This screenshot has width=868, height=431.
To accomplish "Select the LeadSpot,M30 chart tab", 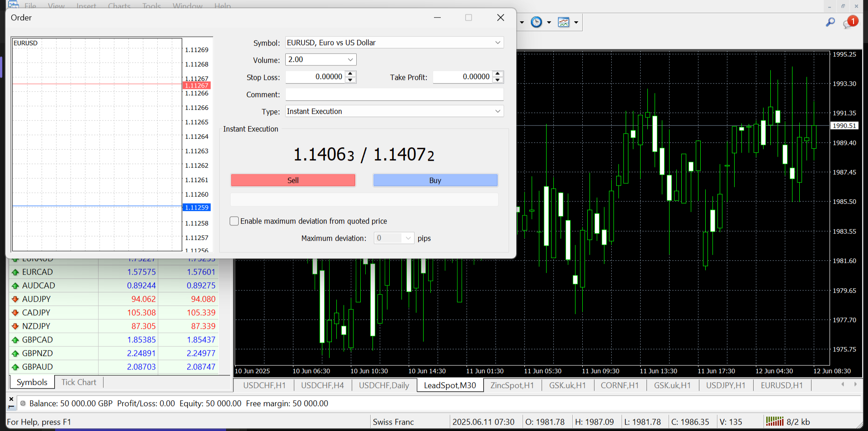I will (450, 385).
